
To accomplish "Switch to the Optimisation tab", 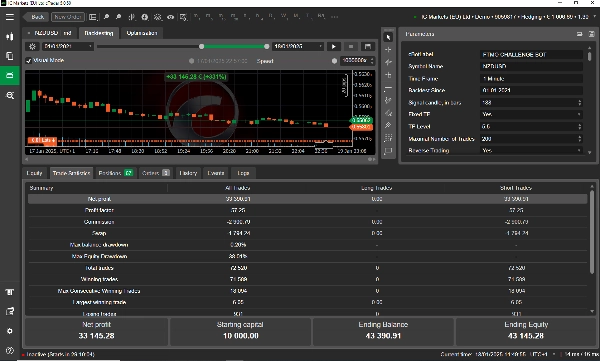I will (x=142, y=33).
